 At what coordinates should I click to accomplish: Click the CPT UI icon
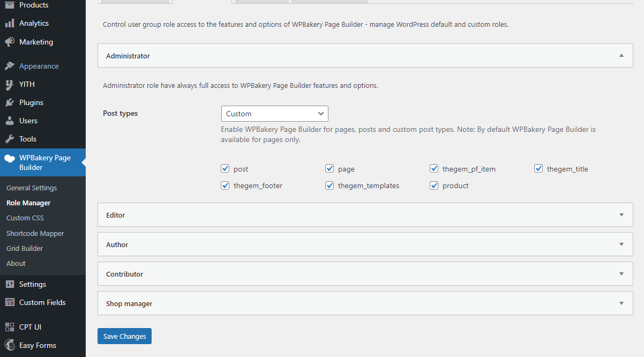(x=10, y=327)
